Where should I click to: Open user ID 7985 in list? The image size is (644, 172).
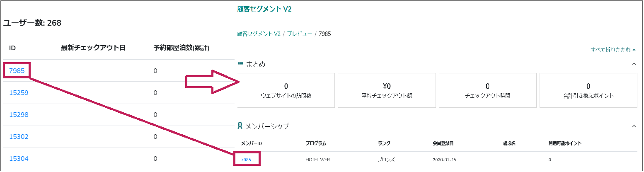(x=17, y=71)
